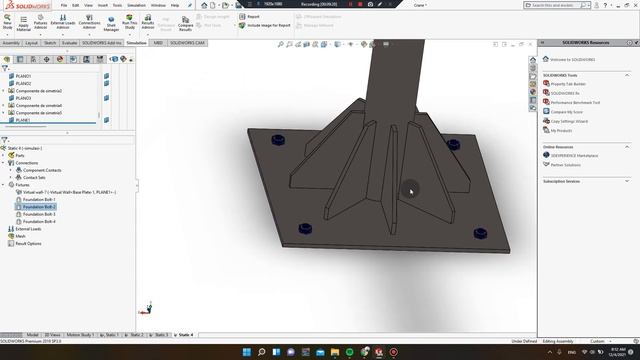Open ConfigurationManager tab
This screenshot has width=640, height=360.
(x=33, y=60)
